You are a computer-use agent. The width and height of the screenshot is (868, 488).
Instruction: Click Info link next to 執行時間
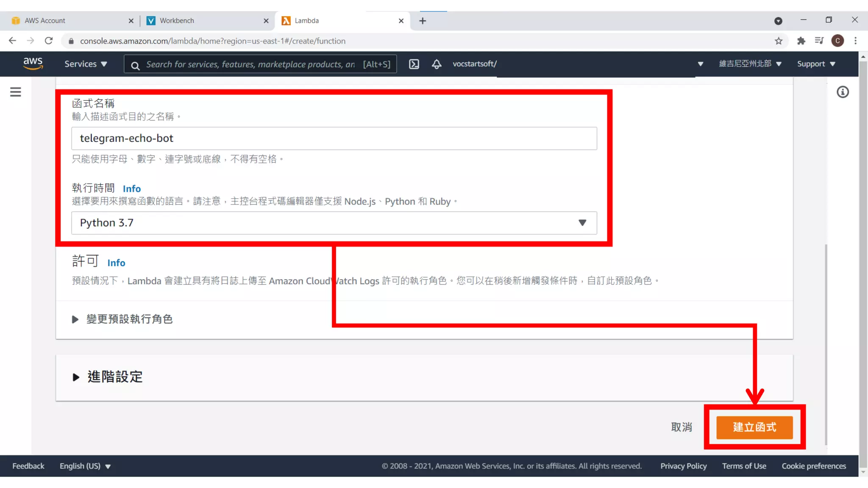131,189
